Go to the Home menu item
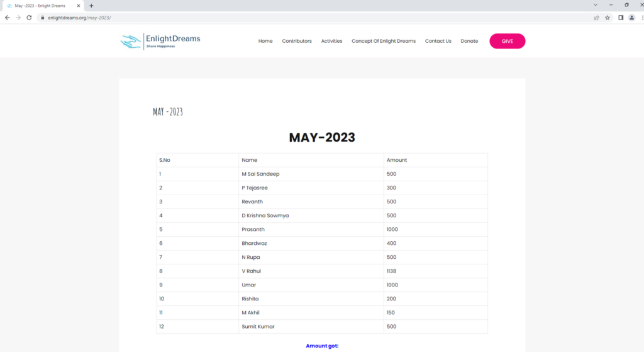The height and width of the screenshot is (352, 644). 265,41
